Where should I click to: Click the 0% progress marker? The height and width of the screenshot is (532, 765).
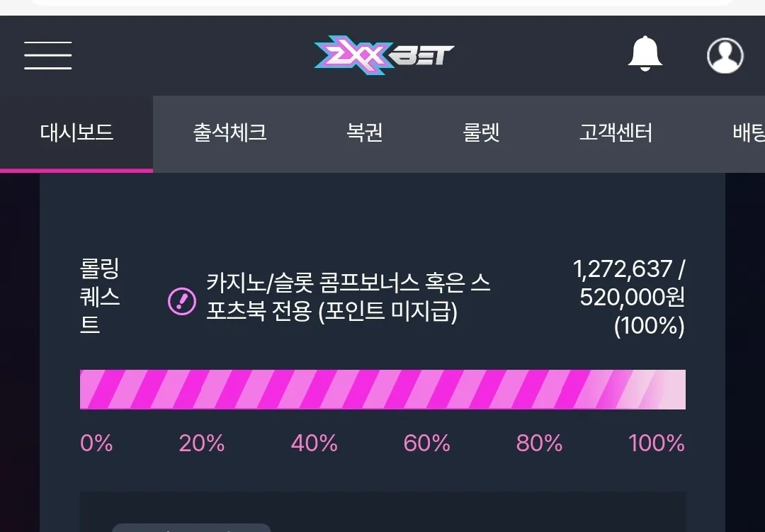pos(96,443)
